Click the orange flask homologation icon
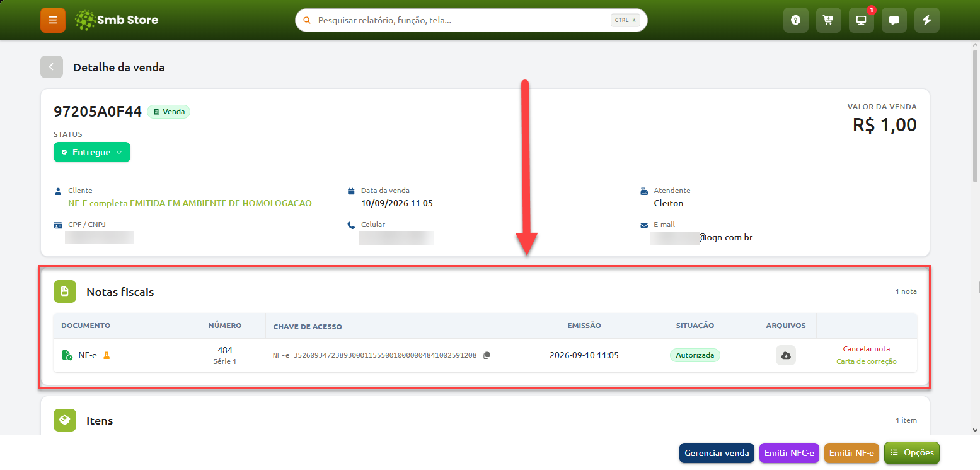The width and height of the screenshot is (980, 470). click(x=107, y=355)
